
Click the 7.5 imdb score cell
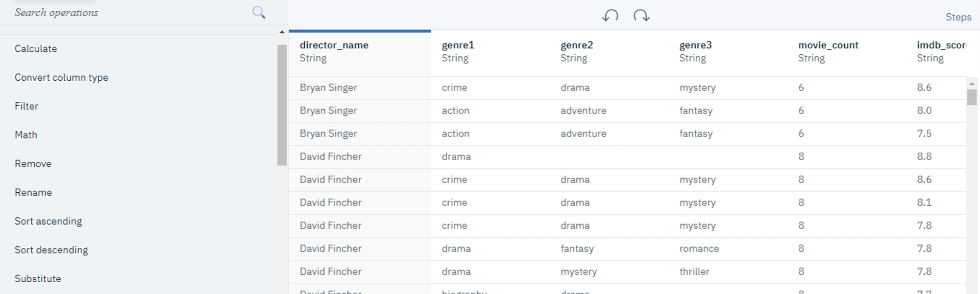click(924, 134)
